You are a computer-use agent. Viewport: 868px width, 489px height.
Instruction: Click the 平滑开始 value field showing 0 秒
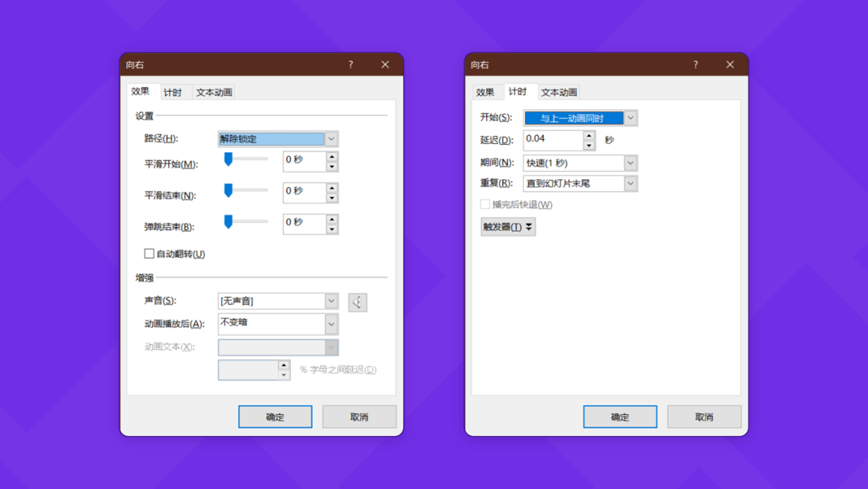pos(304,161)
